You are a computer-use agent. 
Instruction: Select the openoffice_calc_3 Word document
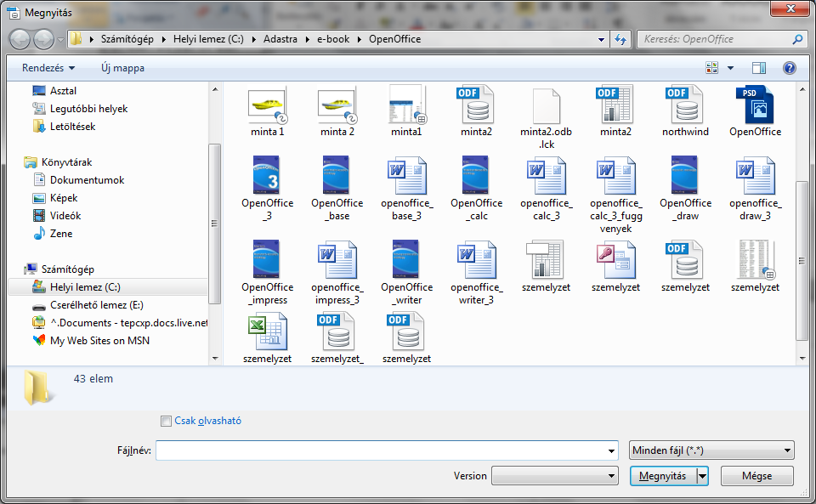(546, 189)
